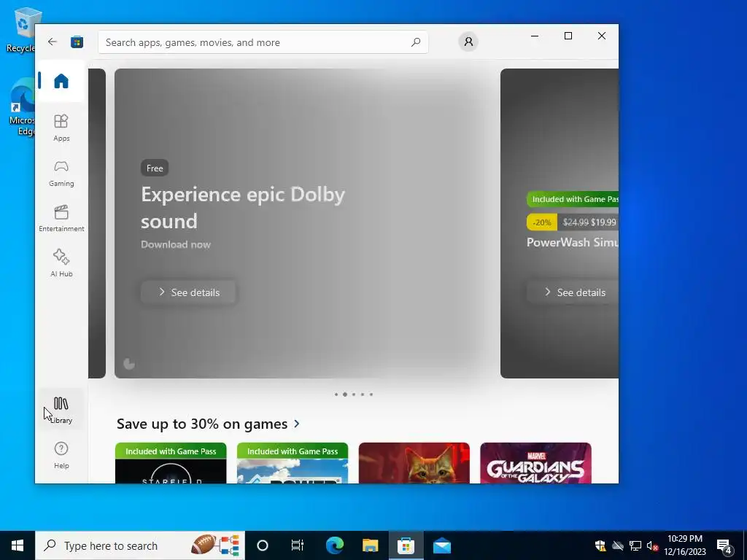The width and height of the screenshot is (747, 560).
Task: Go to the Home tab in the sidebar
Action: coord(61,81)
